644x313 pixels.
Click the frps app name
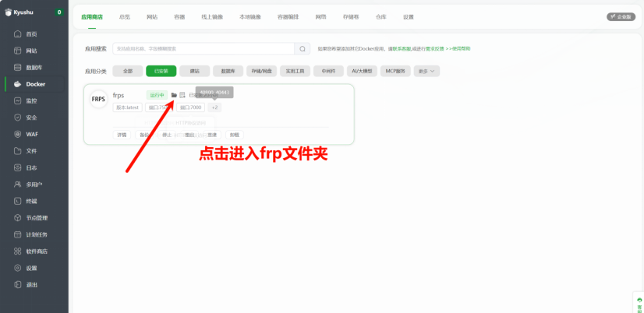(x=119, y=96)
